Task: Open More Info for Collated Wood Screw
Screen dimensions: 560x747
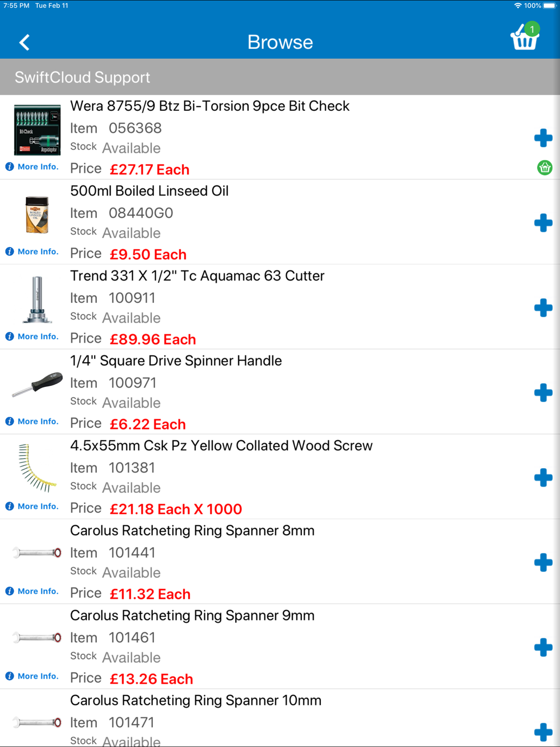Action: click(x=32, y=506)
